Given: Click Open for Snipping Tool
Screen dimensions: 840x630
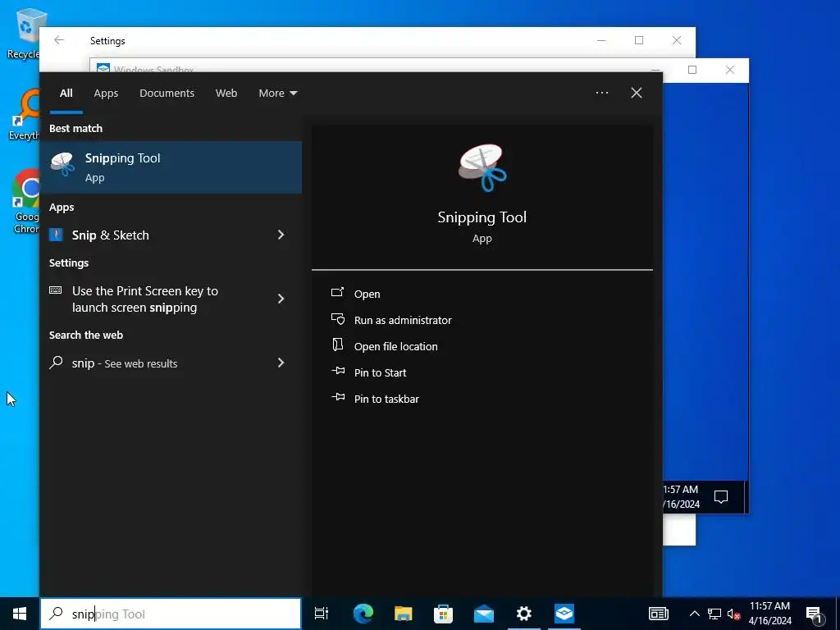Looking at the screenshot, I should click(367, 294).
